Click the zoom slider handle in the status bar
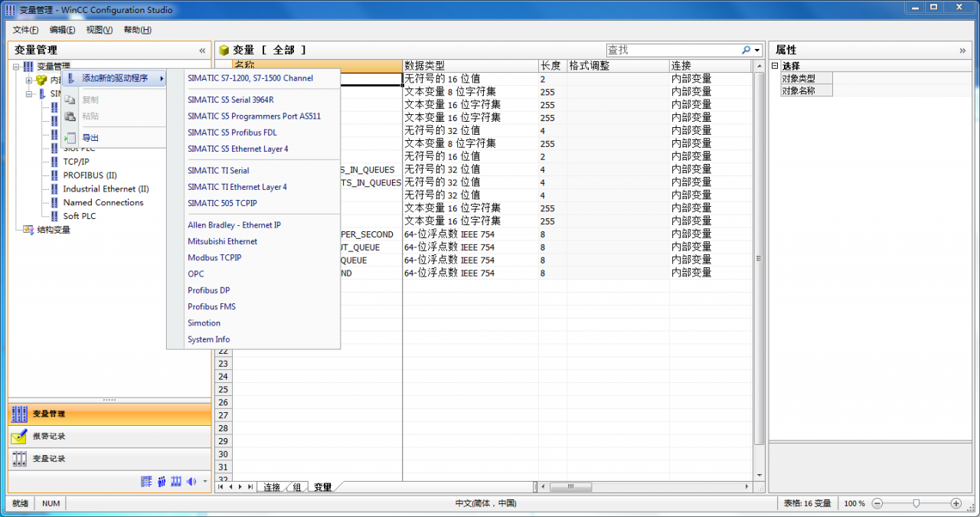The width and height of the screenshot is (980, 517). coord(916,503)
